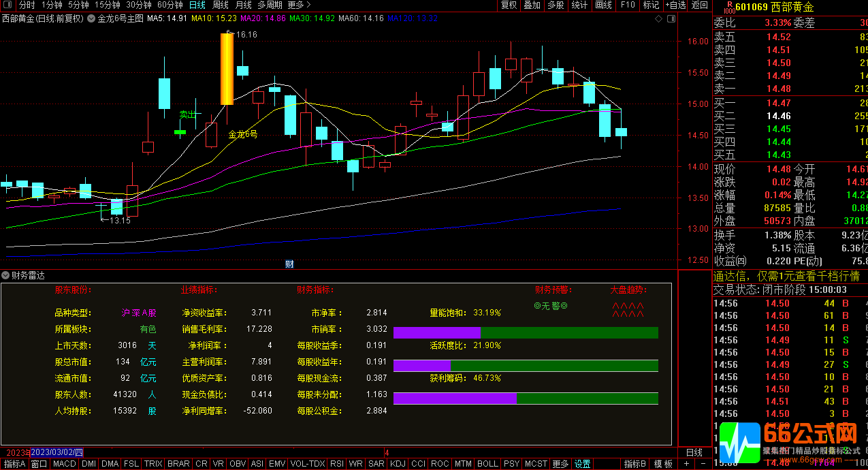Image resolution: width=868 pixels, height=470 pixels.
Task: Click the R1000 badge beside stock code
Action: point(728,7)
